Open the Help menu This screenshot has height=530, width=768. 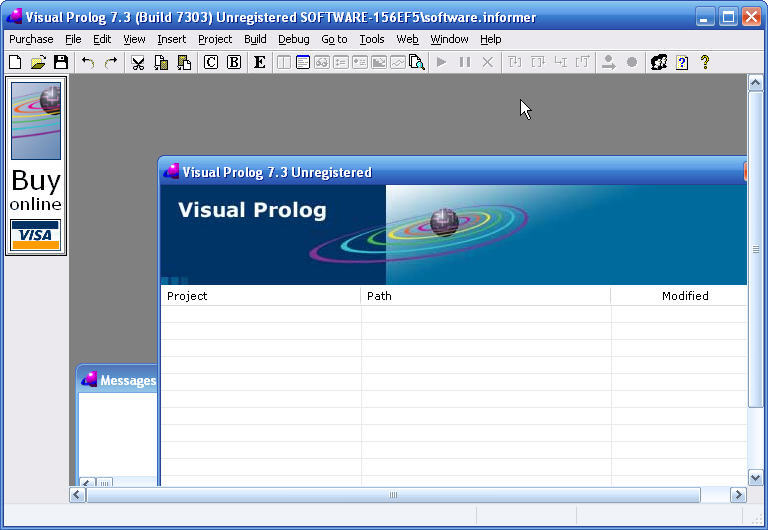490,39
